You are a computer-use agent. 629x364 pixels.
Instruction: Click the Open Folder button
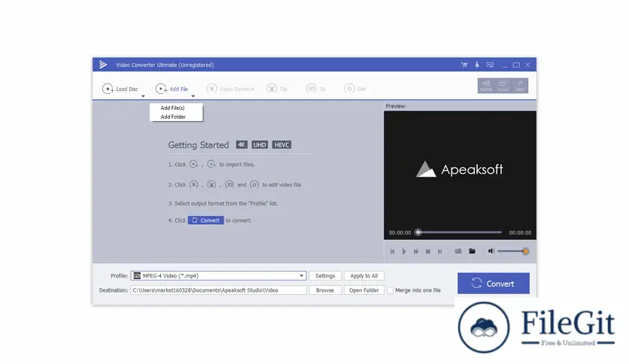click(364, 290)
